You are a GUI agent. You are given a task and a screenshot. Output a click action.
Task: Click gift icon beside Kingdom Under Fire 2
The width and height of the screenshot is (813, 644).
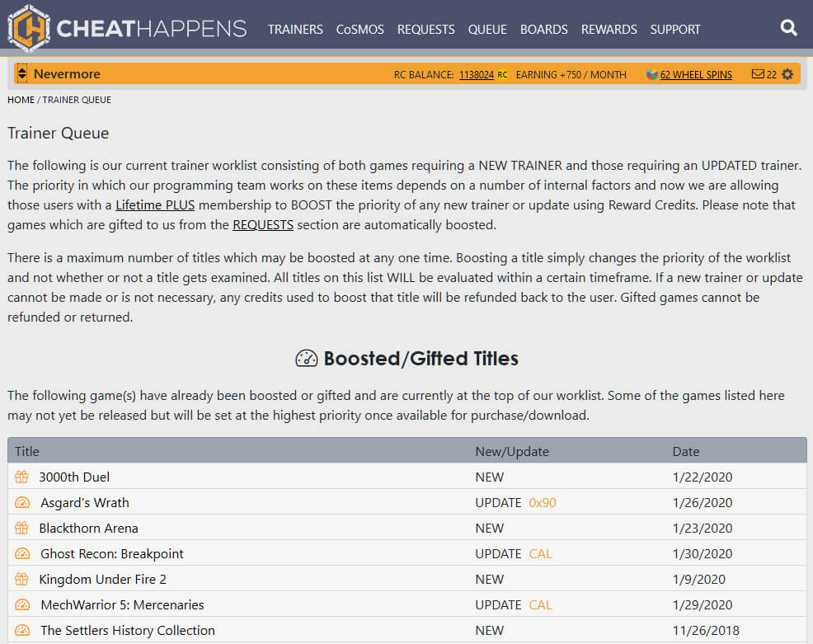pyautogui.click(x=21, y=579)
